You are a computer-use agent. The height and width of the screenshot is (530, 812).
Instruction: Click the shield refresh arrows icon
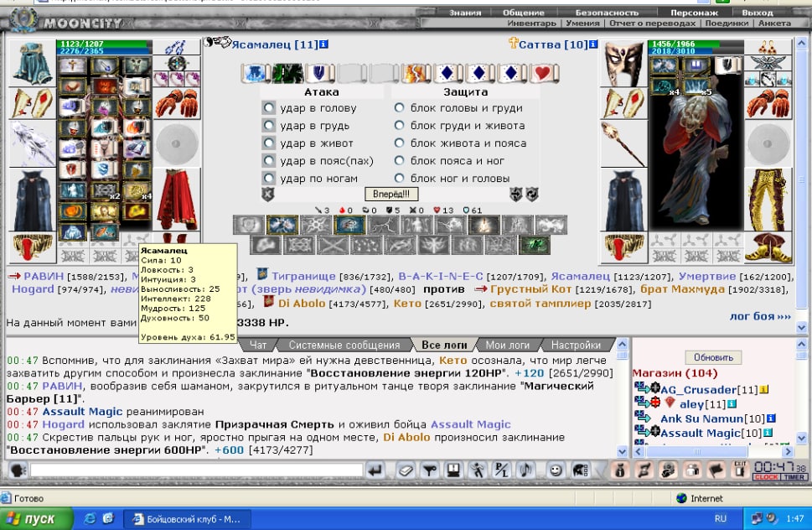[x=532, y=195]
